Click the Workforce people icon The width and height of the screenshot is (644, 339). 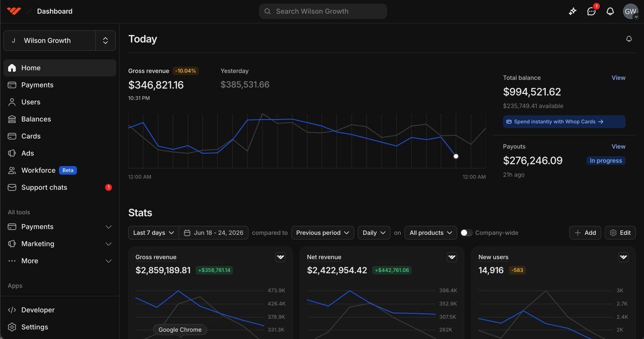pos(12,171)
